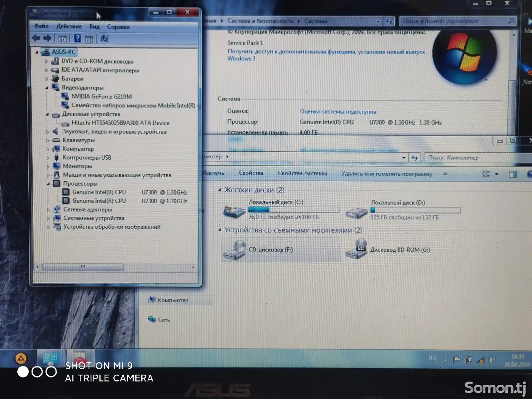Toggle the preview pane icon

tap(513, 174)
